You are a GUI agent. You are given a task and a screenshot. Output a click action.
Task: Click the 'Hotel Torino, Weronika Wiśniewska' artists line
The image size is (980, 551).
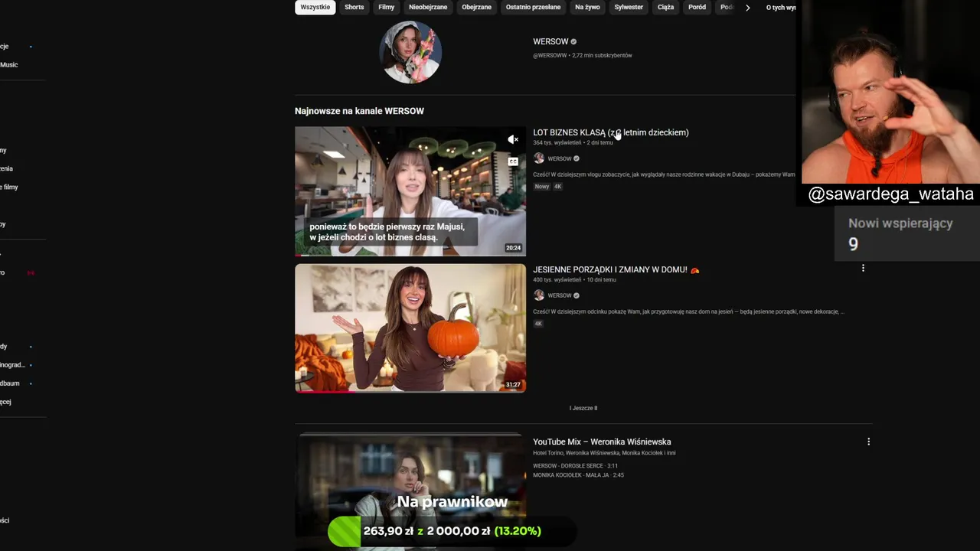tap(604, 452)
